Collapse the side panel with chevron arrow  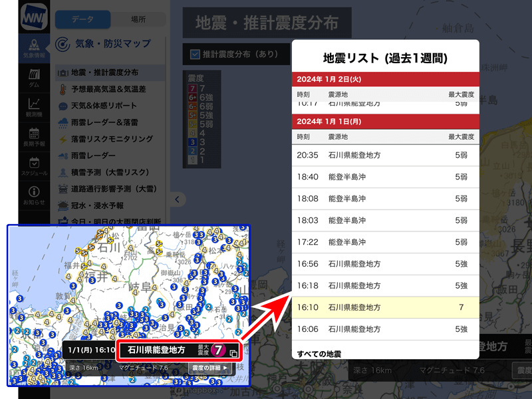pos(178,199)
